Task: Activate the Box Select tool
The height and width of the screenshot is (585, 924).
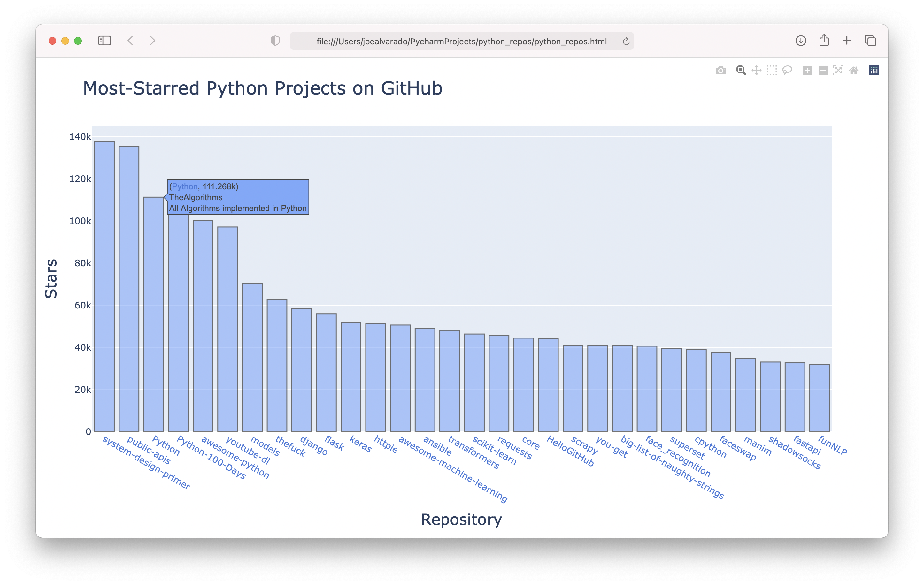Action: coord(771,70)
